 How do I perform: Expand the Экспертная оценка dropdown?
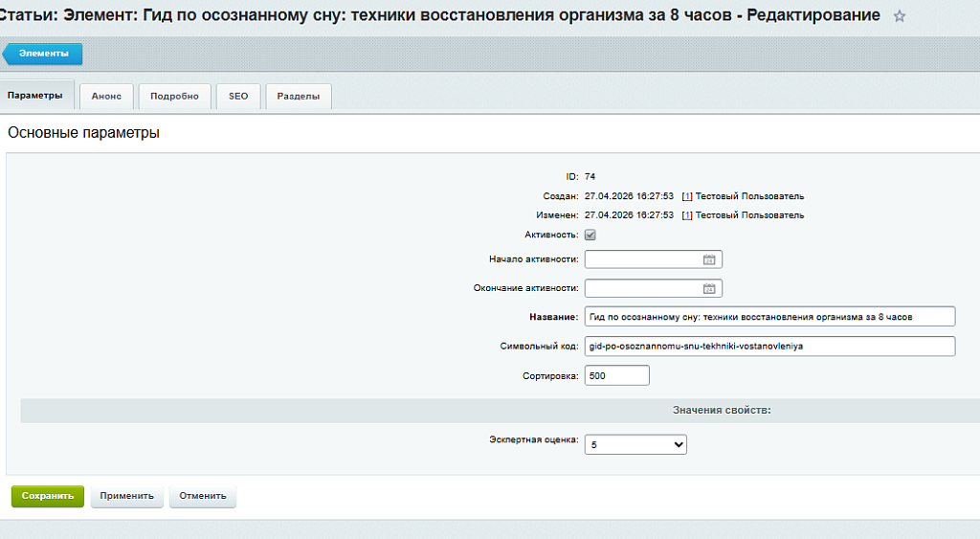point(635,444)
